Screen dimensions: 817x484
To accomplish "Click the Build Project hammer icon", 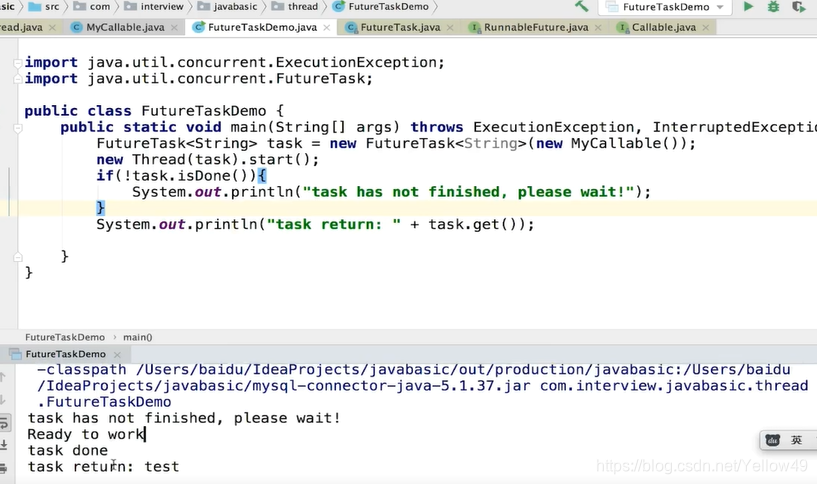I will [x=581, y=6].
